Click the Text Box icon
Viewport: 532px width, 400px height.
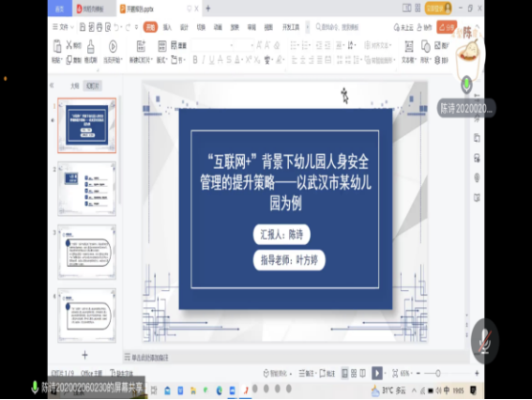click(x=409, y=46)
